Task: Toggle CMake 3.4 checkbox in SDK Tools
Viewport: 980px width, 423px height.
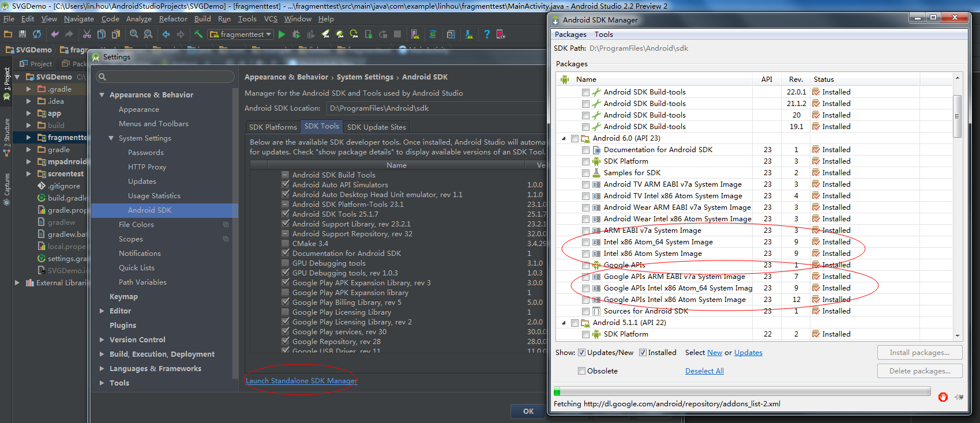Action: [285, 243]
